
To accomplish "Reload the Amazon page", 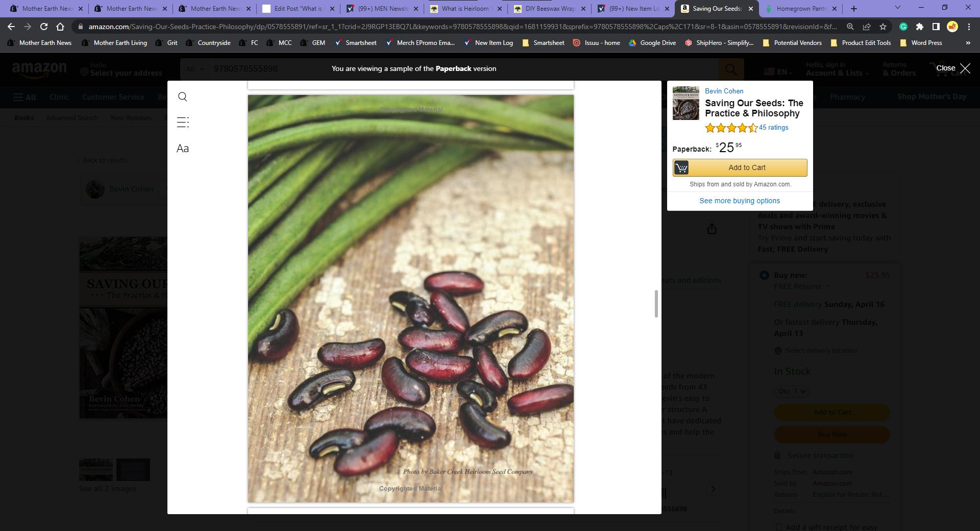I will point(44,27).
